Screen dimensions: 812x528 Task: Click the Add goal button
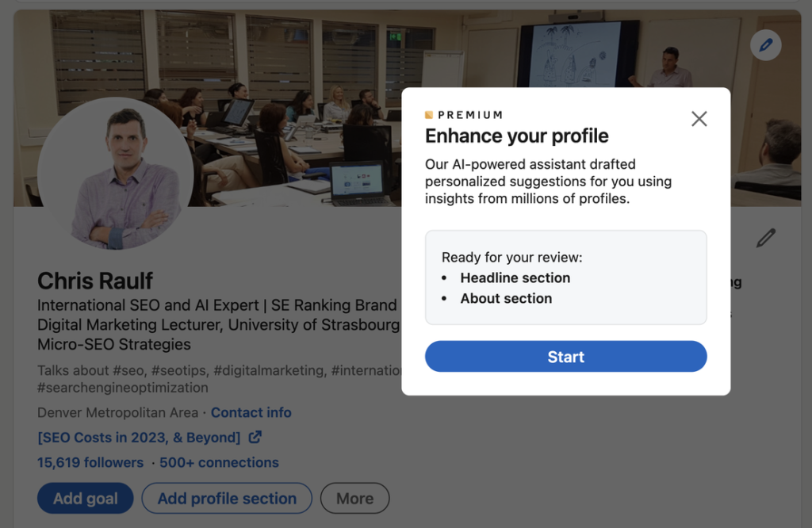pyautogui.click(x=85, y=499)
